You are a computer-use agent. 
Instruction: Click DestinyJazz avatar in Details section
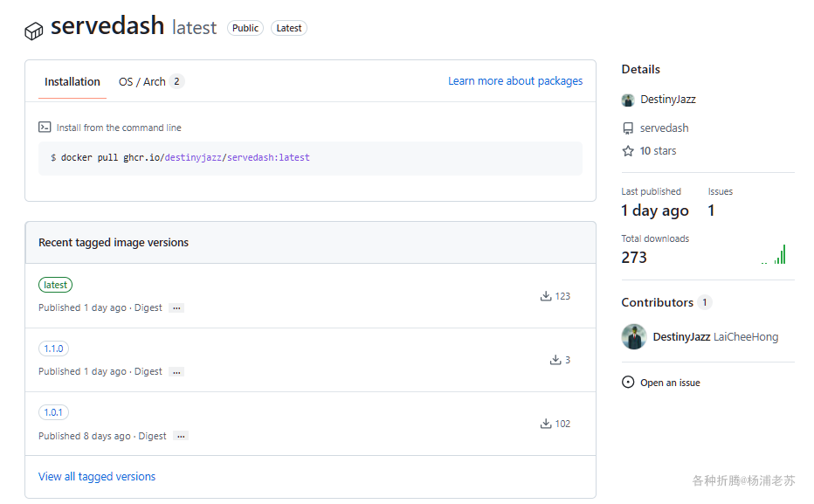[628, 100]
